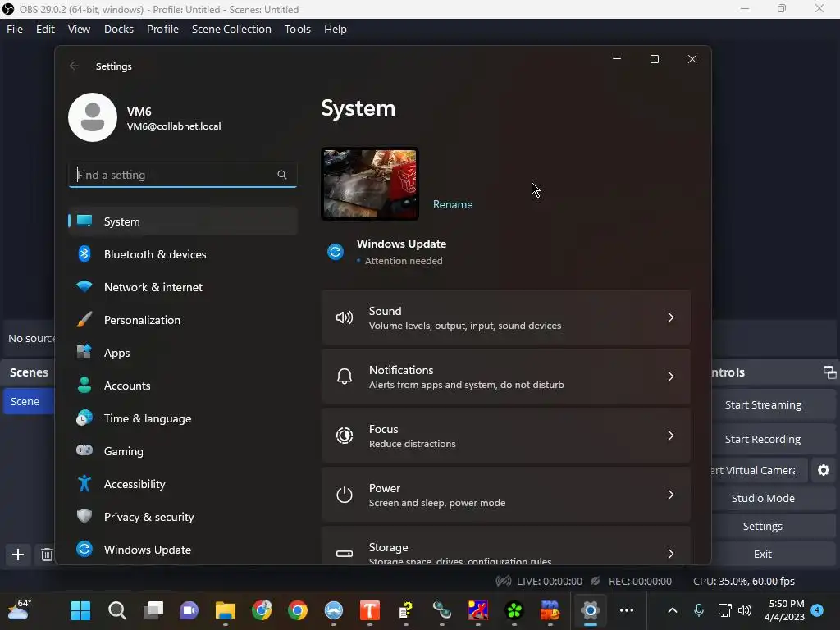Click the Settings back arrow

[x=74, y=66]
